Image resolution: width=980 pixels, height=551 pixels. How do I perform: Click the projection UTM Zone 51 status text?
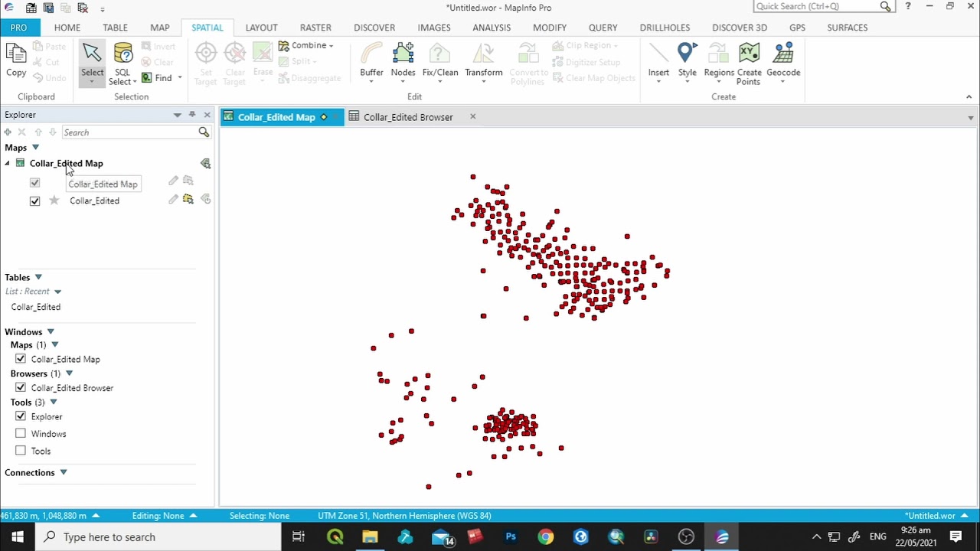pos(404,516)
